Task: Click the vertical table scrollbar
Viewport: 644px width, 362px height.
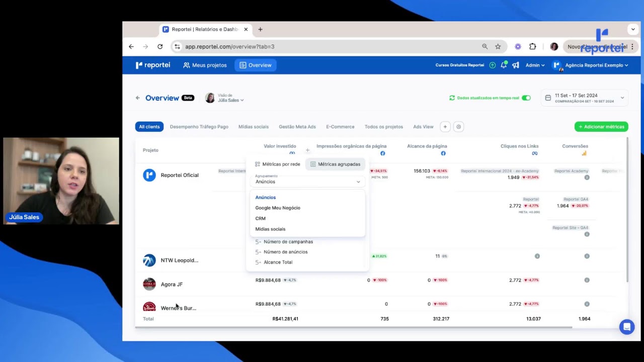Action: (627, 210)
